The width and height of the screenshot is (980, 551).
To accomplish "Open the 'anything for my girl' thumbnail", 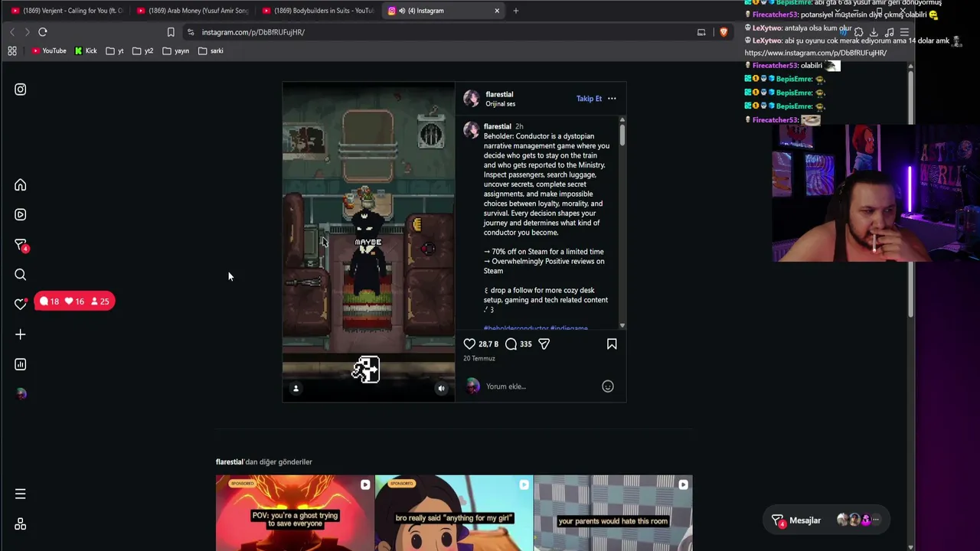I will [x=454, y=513].
